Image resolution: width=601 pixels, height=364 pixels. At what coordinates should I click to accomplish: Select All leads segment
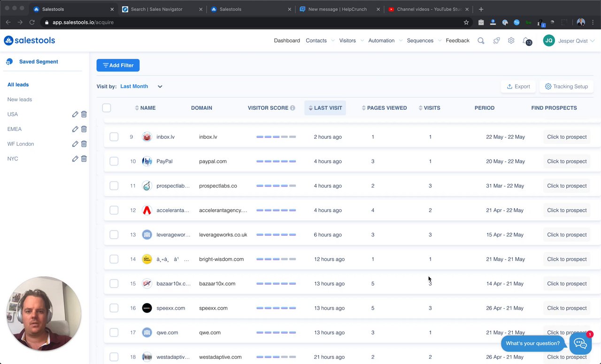click(x=18, y=85)
